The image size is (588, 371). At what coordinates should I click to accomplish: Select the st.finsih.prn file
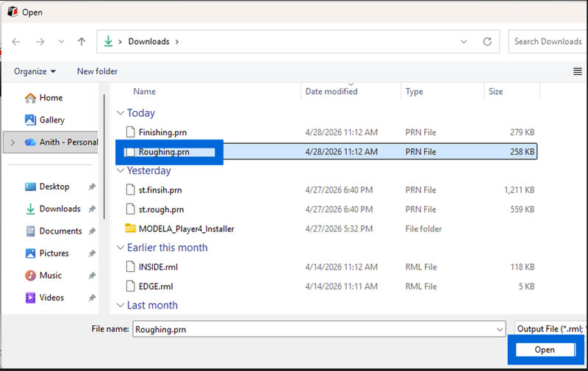click(x=160, y=190)
